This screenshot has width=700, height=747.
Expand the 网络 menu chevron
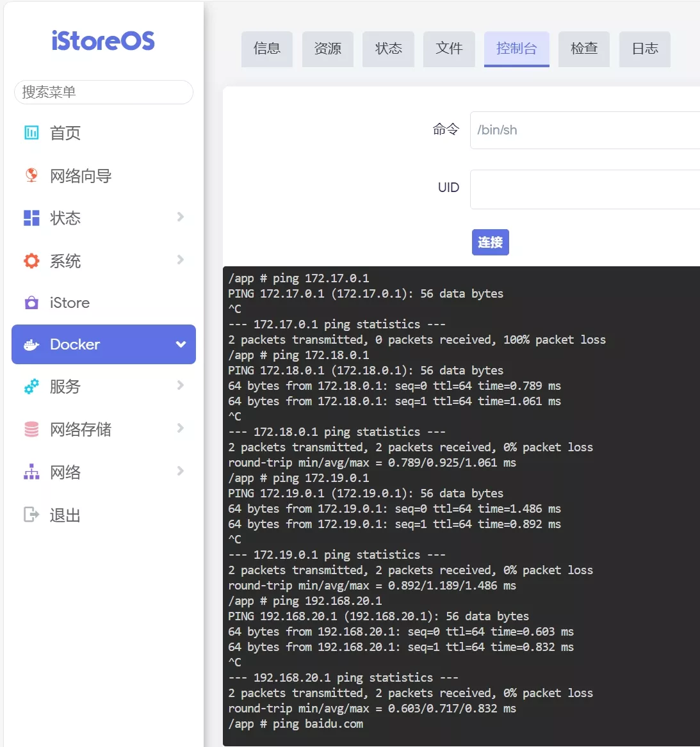click(x=180, y=470)
